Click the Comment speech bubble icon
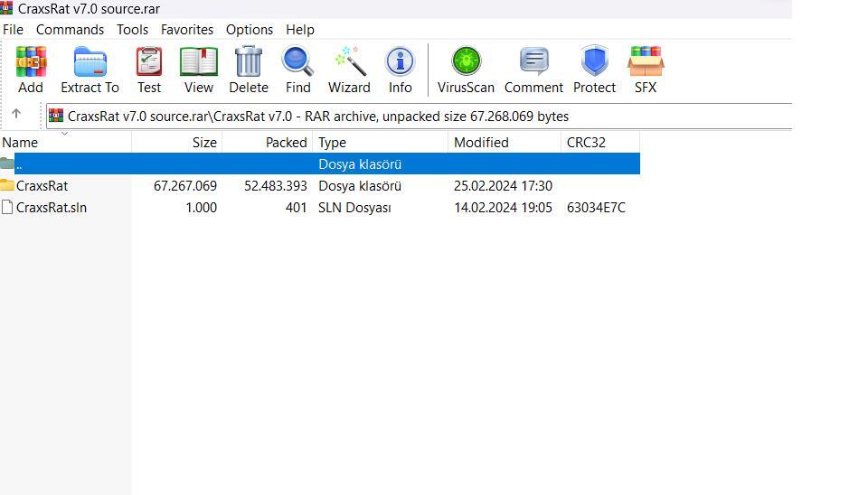The width and height of the screenshot is (868, 495). 533,61
